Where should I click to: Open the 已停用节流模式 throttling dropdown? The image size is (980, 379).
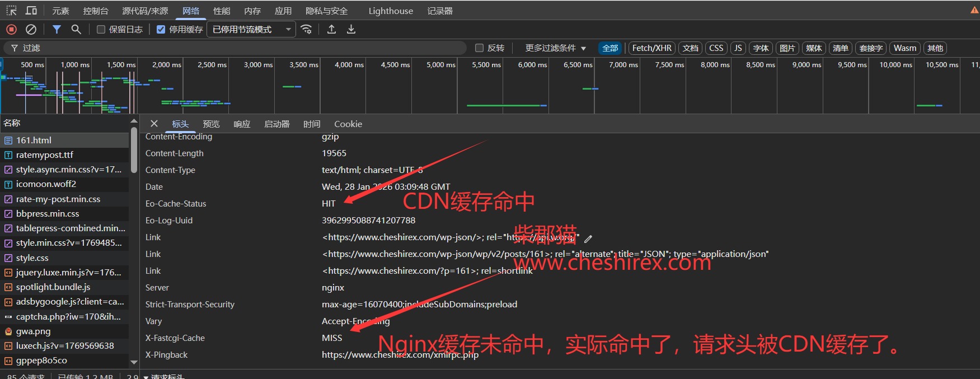[x=251, y=29]
